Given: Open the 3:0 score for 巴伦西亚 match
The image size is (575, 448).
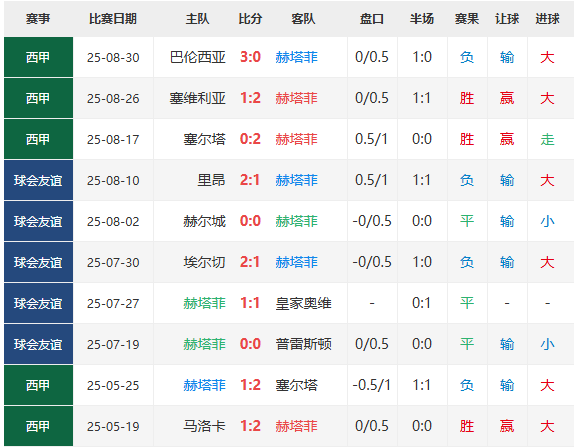Looking at the screenshot, I should [x=250, y=57].
